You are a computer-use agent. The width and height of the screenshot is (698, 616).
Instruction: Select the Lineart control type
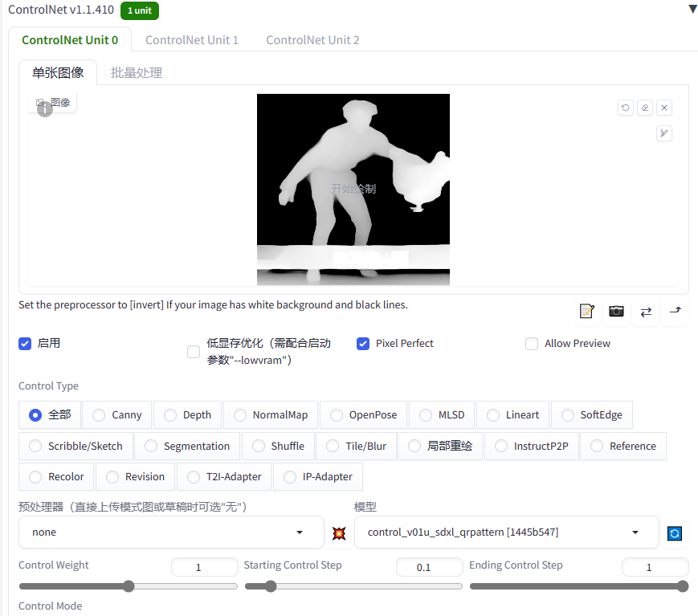[x=512, y=415]
